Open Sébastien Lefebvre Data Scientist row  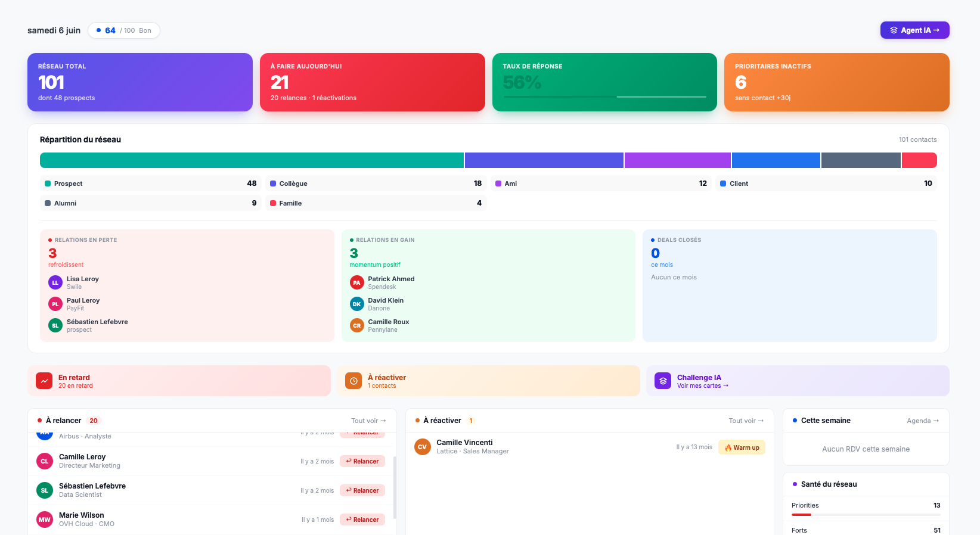point(211,490)
